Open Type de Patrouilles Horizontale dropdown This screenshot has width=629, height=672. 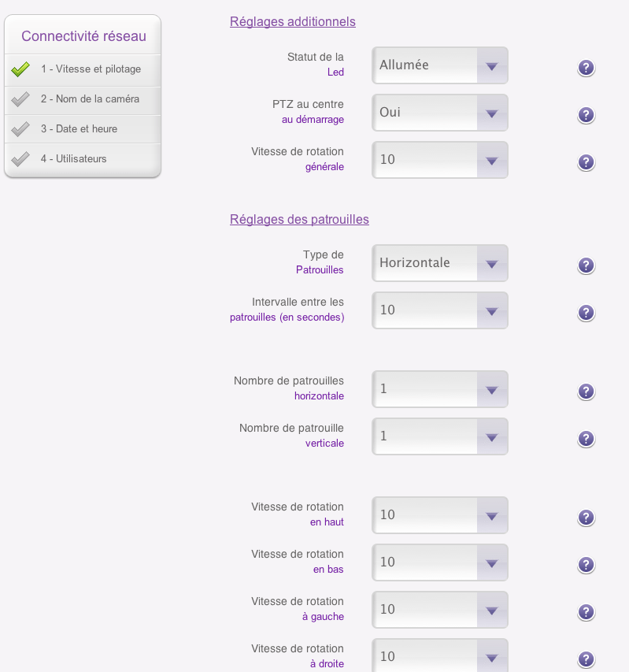[x=440, y=262]
